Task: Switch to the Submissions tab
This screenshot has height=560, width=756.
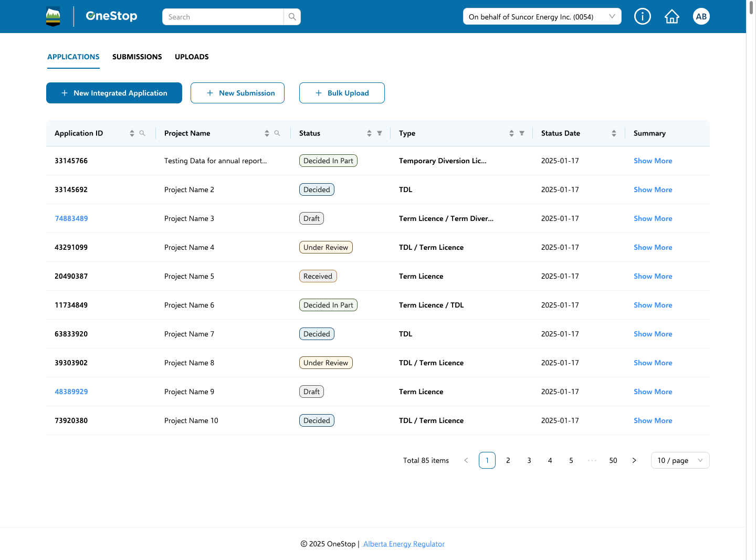Action: (137, 57)
